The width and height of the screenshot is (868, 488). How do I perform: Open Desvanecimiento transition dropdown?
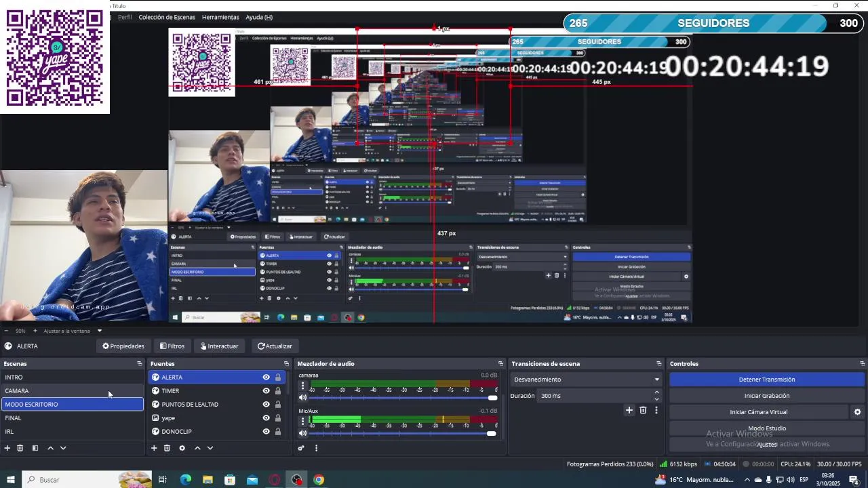tap(587, 380)
